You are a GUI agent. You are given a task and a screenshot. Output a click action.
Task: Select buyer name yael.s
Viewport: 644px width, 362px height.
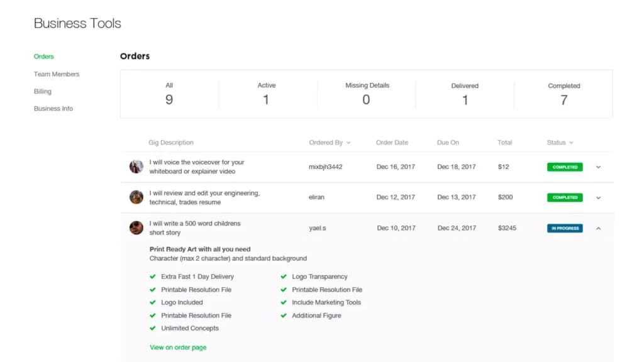pyautogui.click(x=318, y=228)
